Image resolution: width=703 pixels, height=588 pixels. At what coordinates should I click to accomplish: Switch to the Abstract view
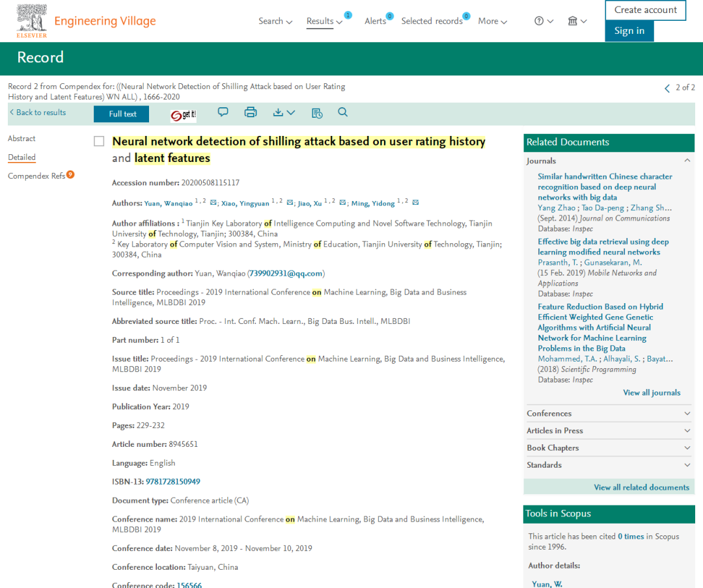(x=21, y=139)
